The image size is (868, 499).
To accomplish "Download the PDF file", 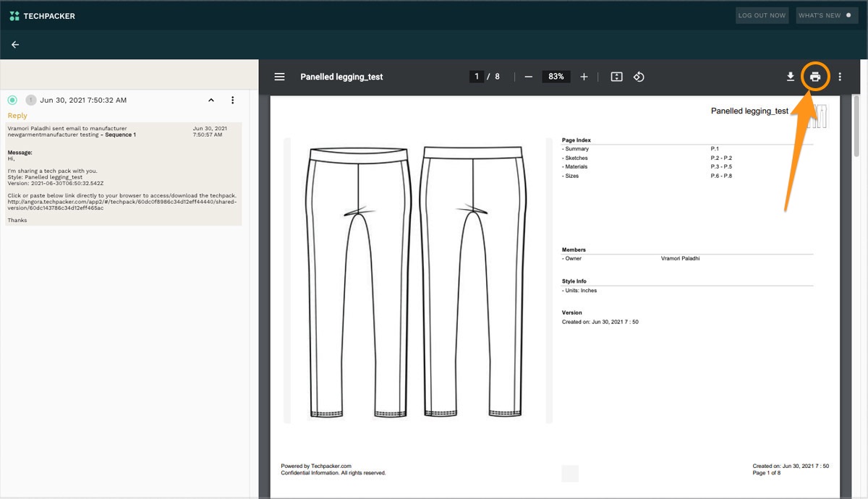I will (791, 77).
